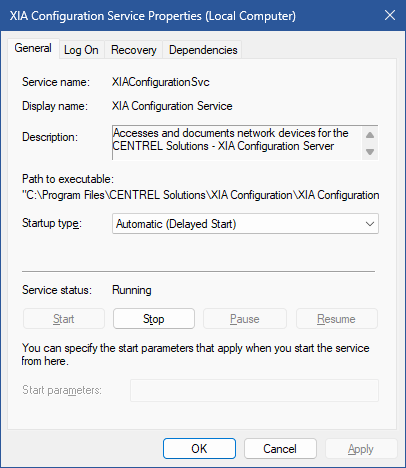Switch to the General tab

[33, 48]
